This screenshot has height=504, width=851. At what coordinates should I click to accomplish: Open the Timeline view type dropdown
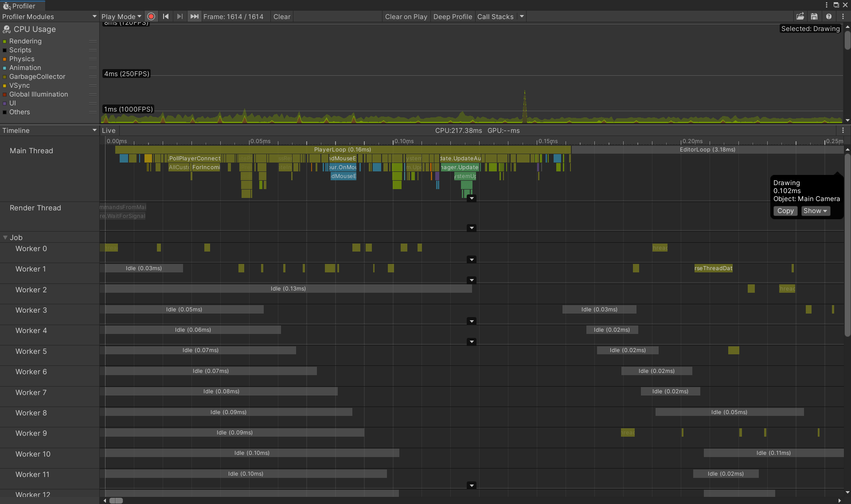pos(49,131)
